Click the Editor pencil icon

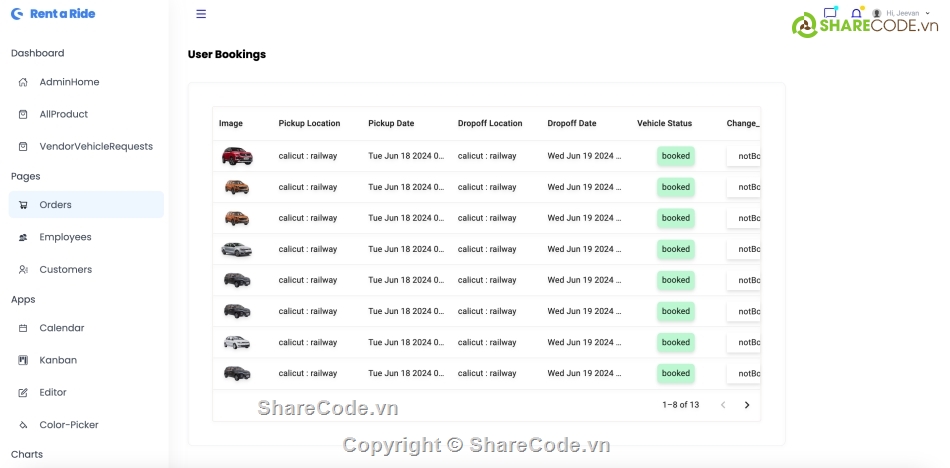(23, 393)
